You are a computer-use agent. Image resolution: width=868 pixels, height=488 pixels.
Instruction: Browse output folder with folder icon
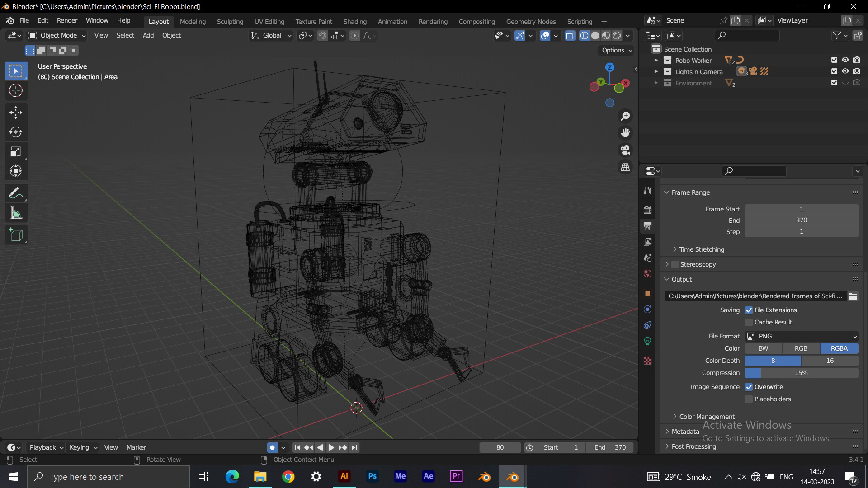[853, 296]
